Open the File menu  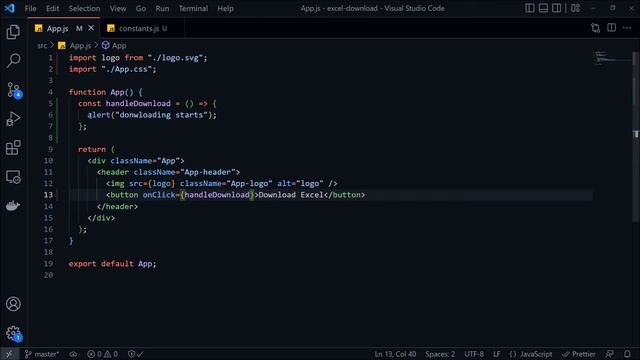click(31, 8)
